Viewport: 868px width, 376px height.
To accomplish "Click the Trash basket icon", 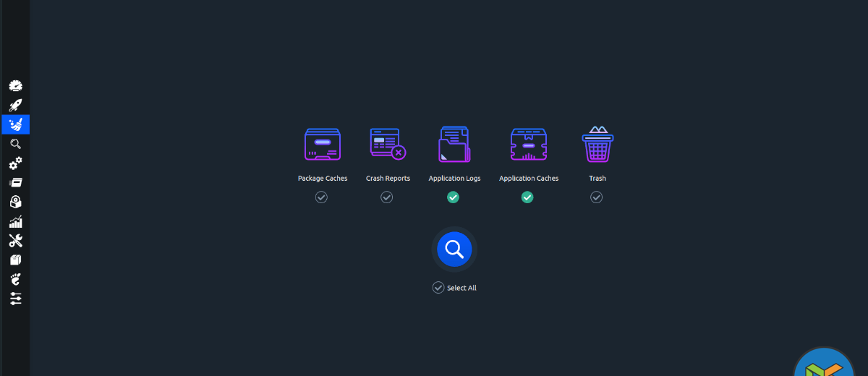I will tap(597, 144).
